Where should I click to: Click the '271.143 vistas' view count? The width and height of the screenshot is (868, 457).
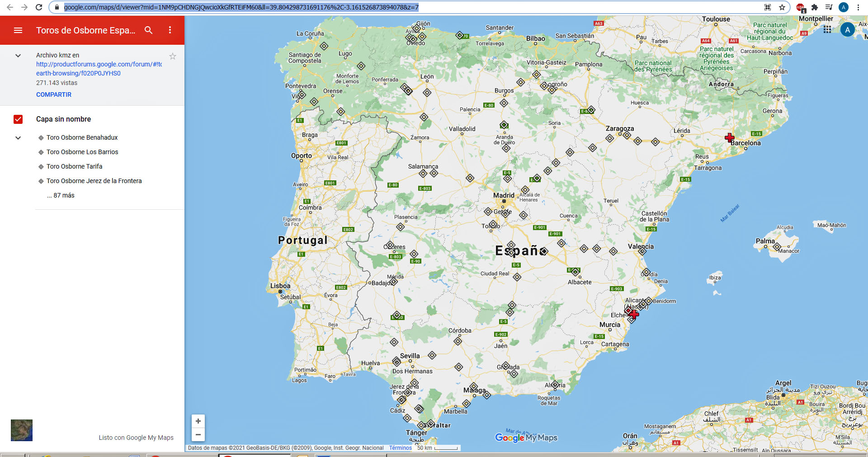click(57, 83)
